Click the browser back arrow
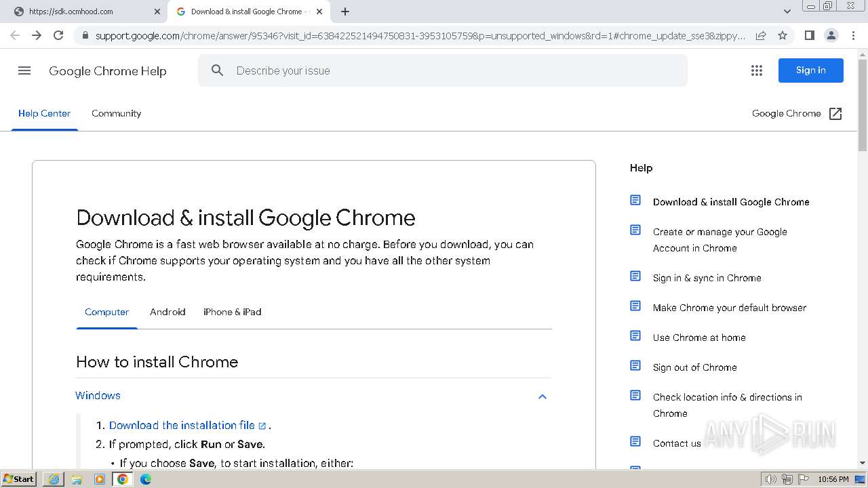The image size is (868, 488). pos(15,35)
